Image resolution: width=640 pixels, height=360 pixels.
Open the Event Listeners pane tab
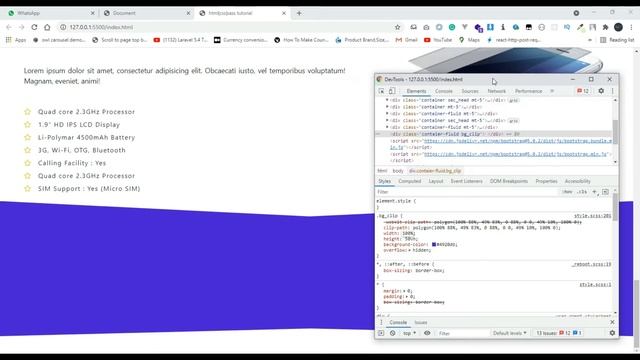pyautogui.click(x=467, y=181)
